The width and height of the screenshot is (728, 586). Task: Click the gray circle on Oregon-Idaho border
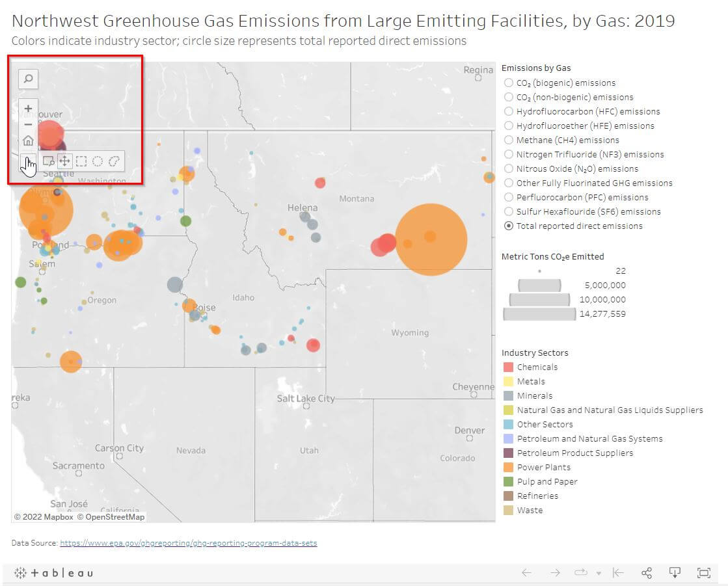point(174,284)
